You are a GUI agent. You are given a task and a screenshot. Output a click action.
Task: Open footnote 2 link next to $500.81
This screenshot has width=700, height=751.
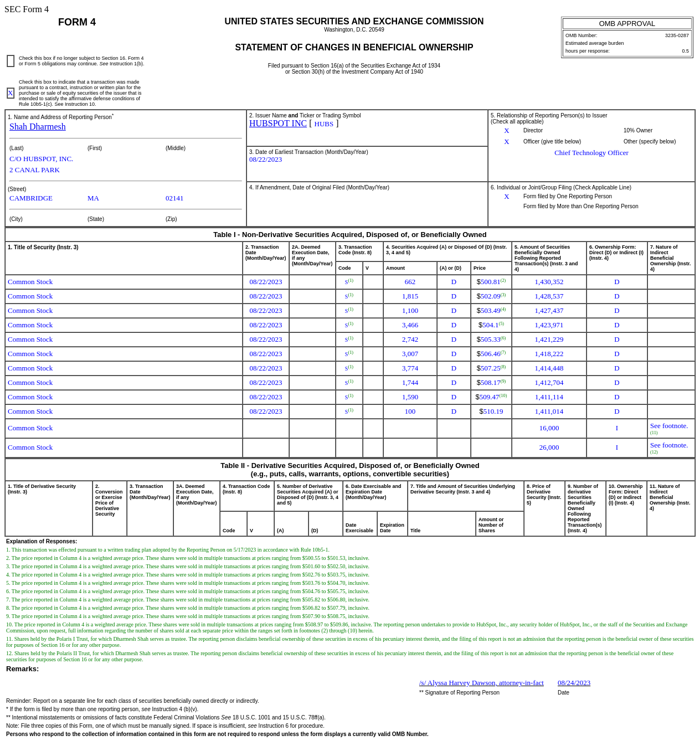503,280
